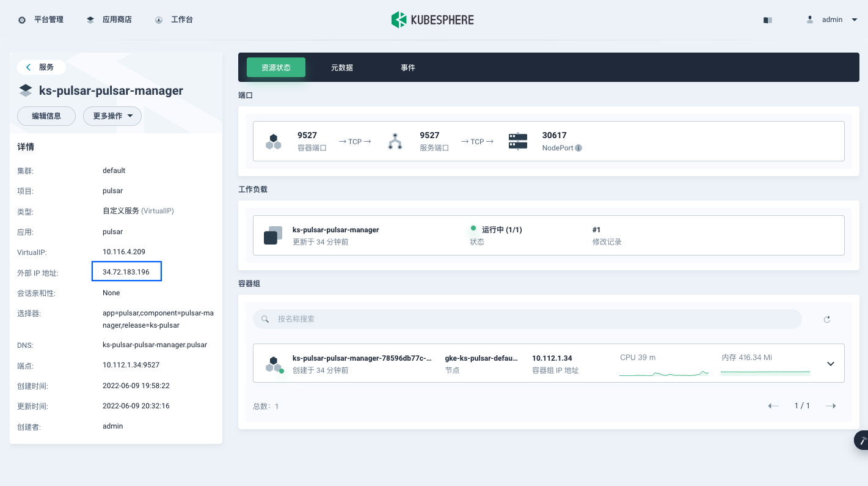Screen dimensions: 868x486
Task: Click NodePort value 30617
Action: tap(555, 136)
